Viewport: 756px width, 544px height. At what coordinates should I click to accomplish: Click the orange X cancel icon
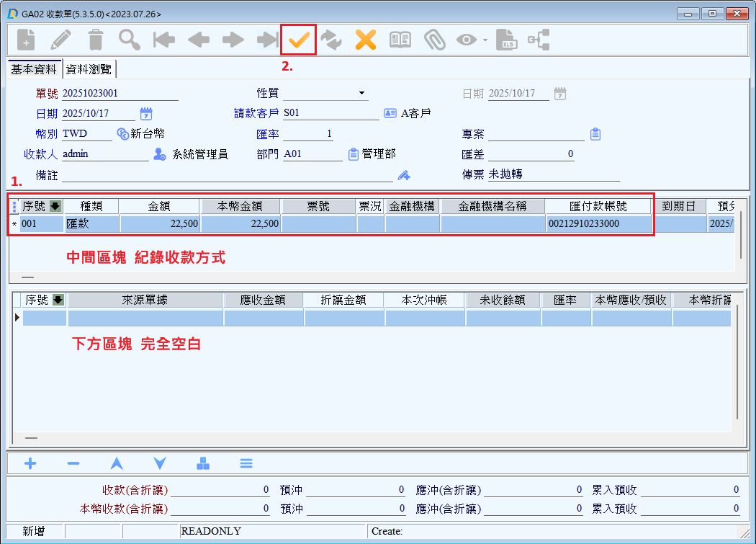pos(366,40)
